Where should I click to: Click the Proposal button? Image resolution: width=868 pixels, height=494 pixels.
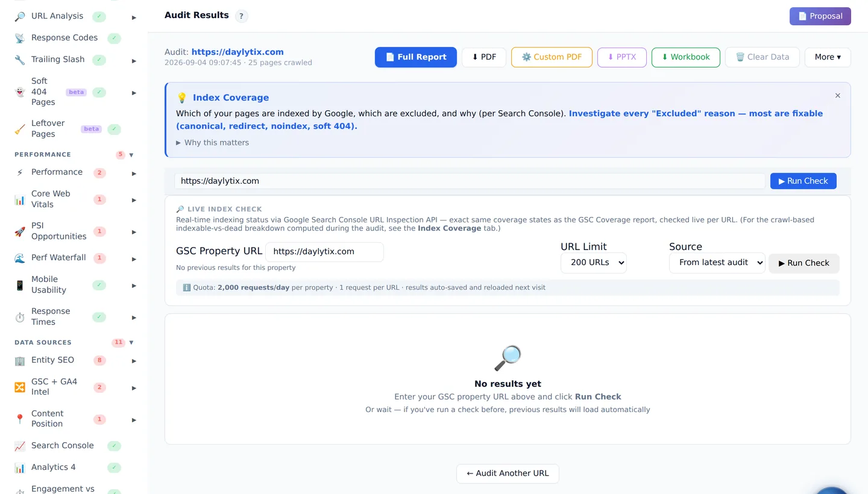tap(820, 16)
